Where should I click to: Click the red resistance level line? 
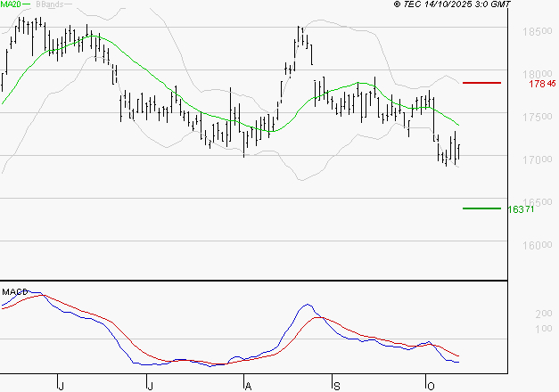[481, 83]
